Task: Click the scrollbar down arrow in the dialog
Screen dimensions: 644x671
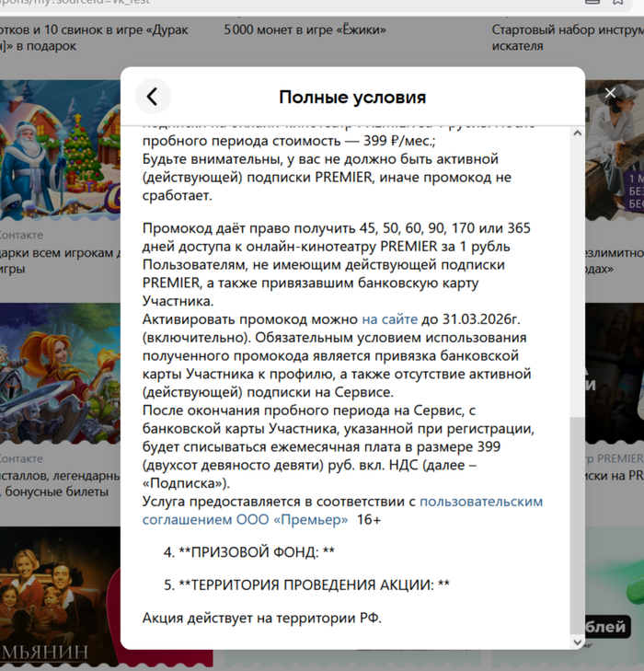Action: (x=577, y=641)
